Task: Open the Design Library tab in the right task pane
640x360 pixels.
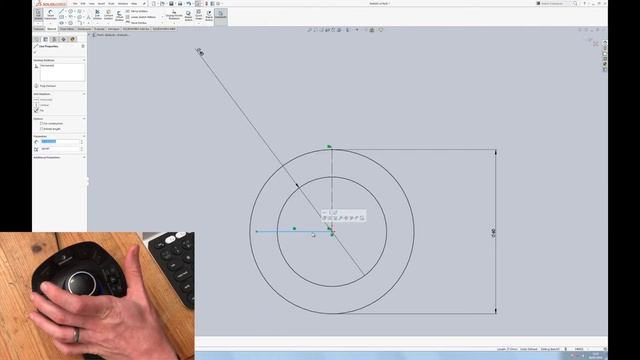Action: [604, 48]
